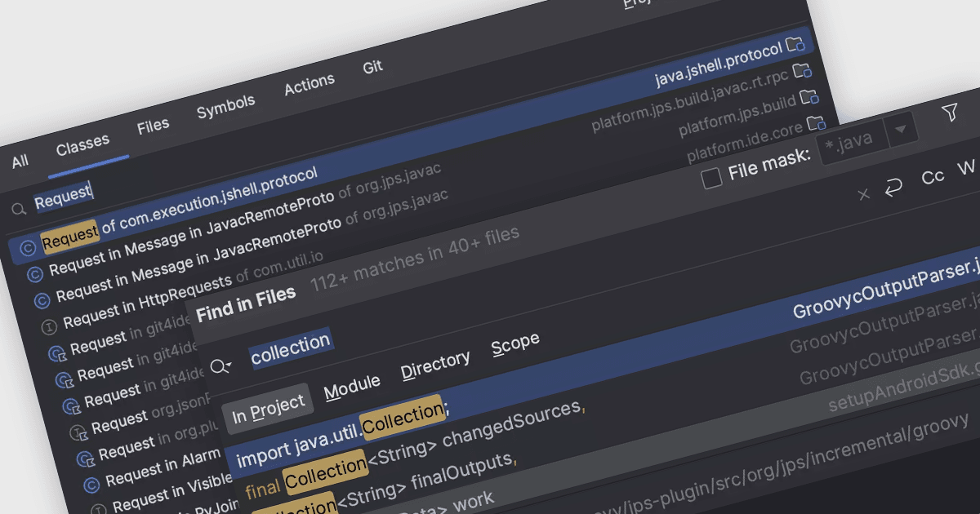Enable the File mask checkbox
This screenshot has height=514, width=980.
click(x=712, y=178)
